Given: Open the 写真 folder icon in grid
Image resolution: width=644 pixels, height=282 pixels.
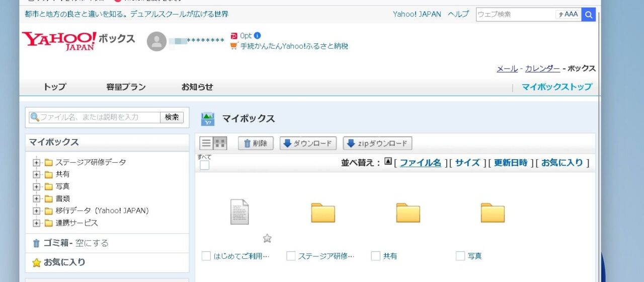Looking at the screenshot, I should (493, 213).
